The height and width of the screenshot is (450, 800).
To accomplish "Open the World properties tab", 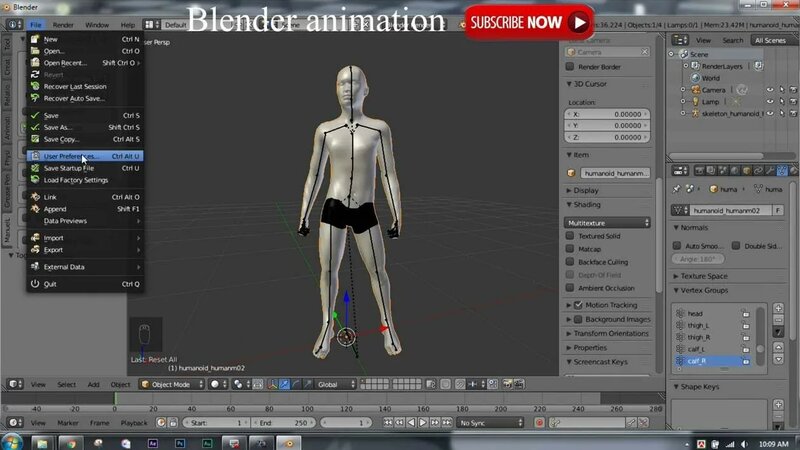I will coord(735,171).
